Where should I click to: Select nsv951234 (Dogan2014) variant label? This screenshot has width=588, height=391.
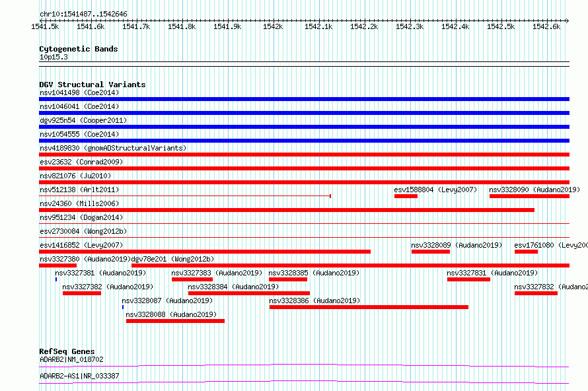[x=81, y=217]
